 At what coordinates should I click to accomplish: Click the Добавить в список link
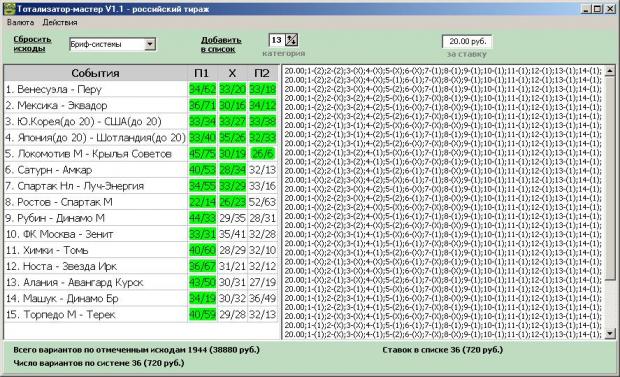(x=221, y=45)
